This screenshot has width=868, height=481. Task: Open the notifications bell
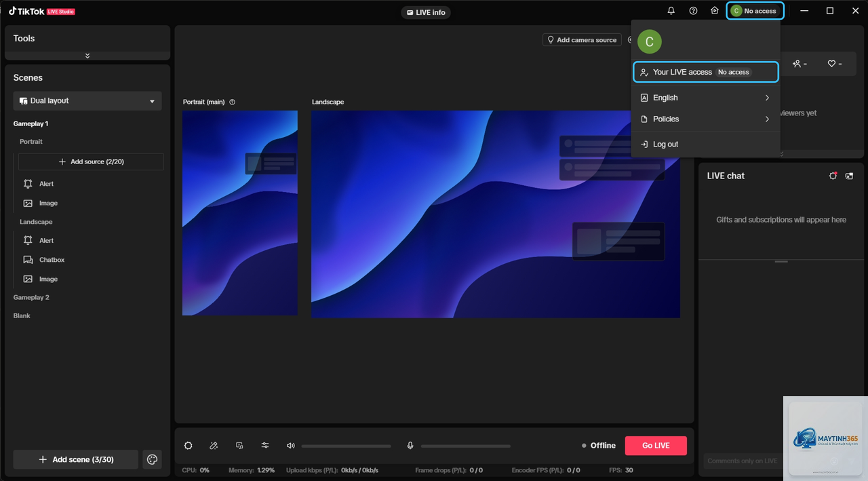click(671, 11)
